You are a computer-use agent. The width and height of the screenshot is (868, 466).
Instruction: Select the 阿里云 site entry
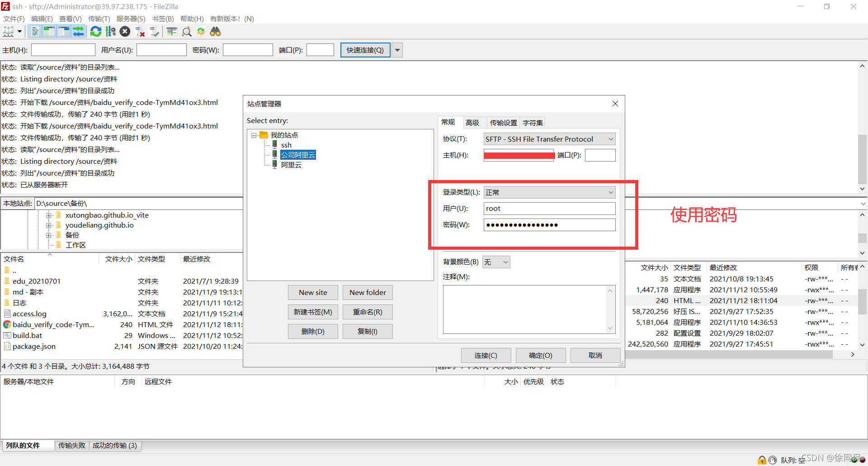click(292, 165)
